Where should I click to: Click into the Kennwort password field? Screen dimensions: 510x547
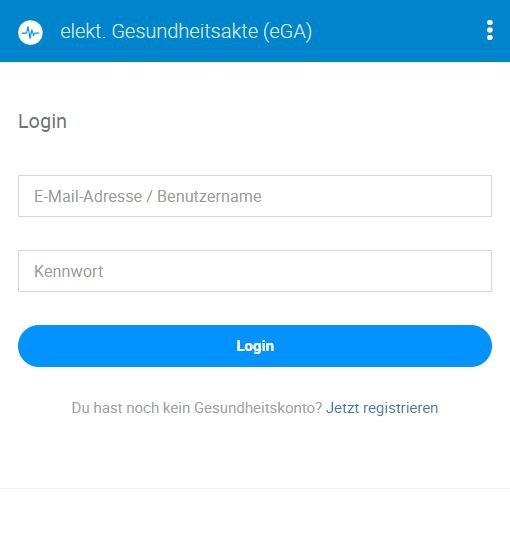(255, 271)
